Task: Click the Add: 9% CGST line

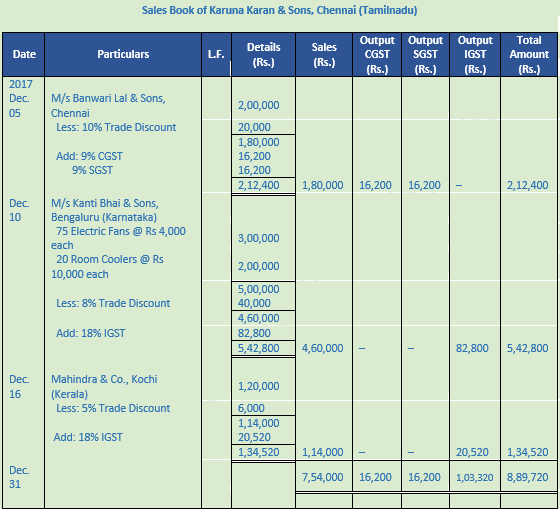Action: click(89, 156)
